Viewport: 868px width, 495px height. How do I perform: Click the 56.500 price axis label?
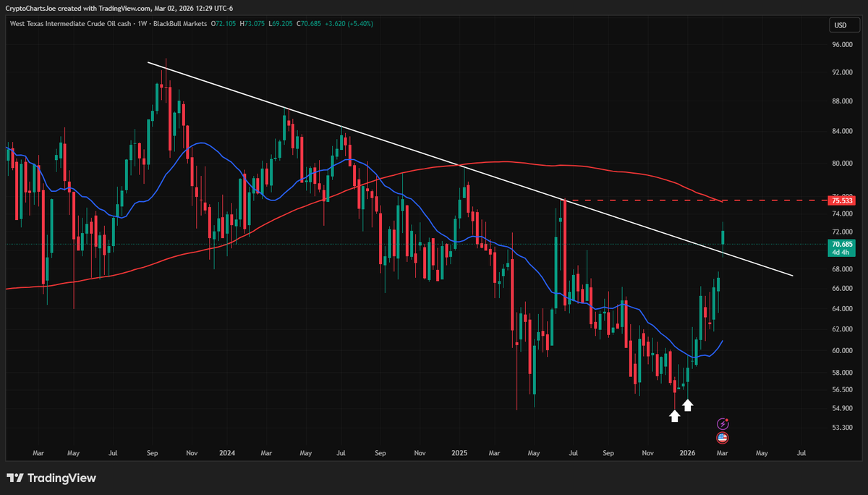843,389
